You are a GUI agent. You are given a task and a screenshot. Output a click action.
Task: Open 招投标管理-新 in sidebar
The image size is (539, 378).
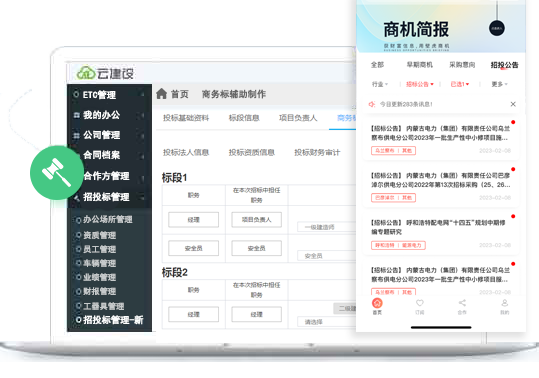[x=113, y=320]
